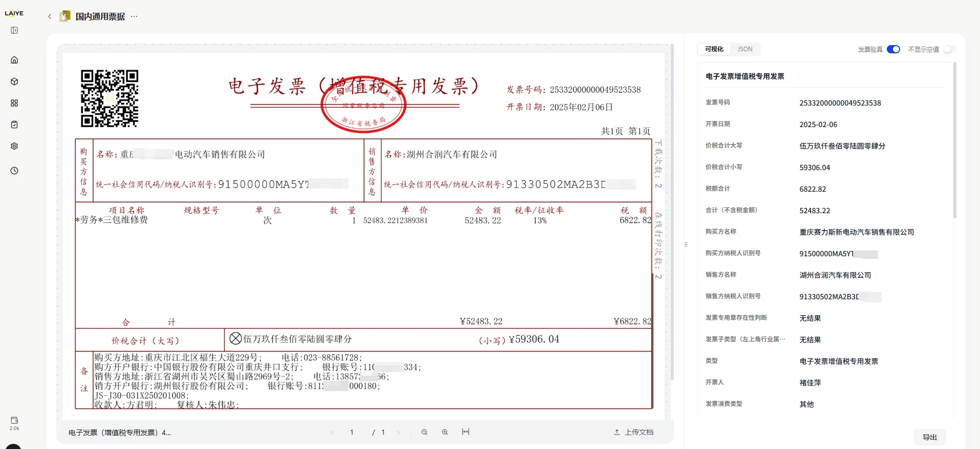Click *劳务*三包维修费 item in invoice
This screenshot has height=449, width=980.
pyautogui.click(x=112, y=220)
